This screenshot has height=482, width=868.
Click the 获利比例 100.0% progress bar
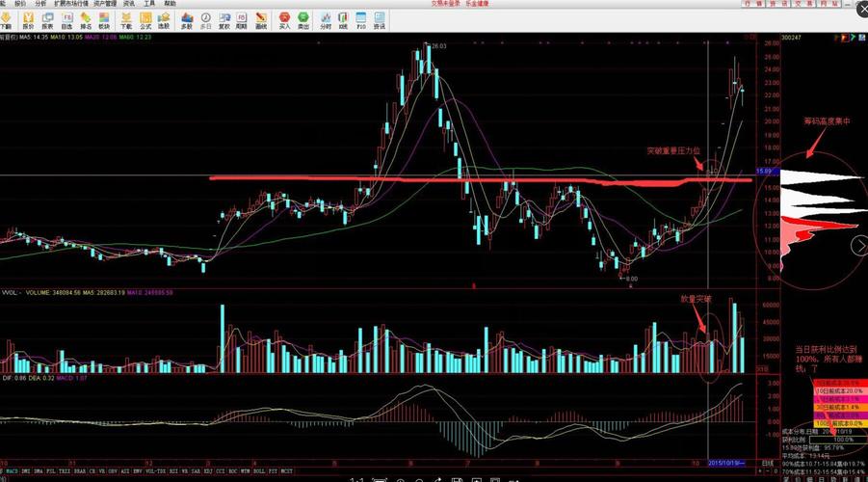point(838,440)
